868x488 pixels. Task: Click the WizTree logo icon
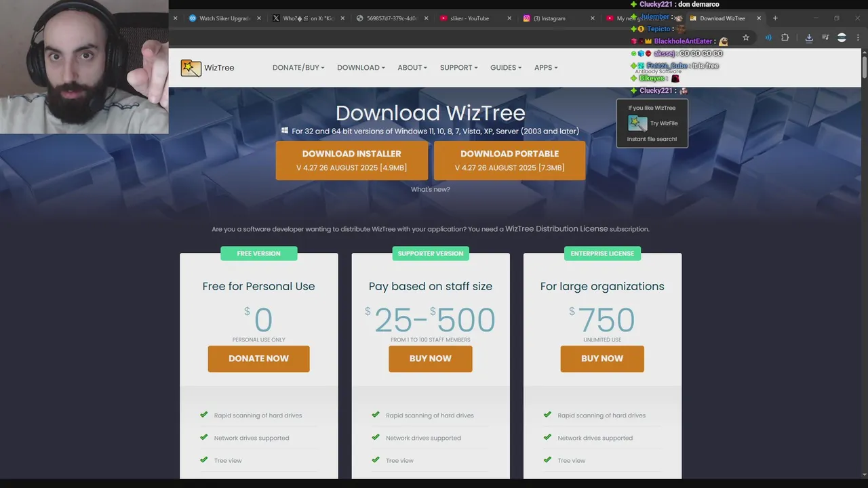pyautogui.click(x=191, y=68)
